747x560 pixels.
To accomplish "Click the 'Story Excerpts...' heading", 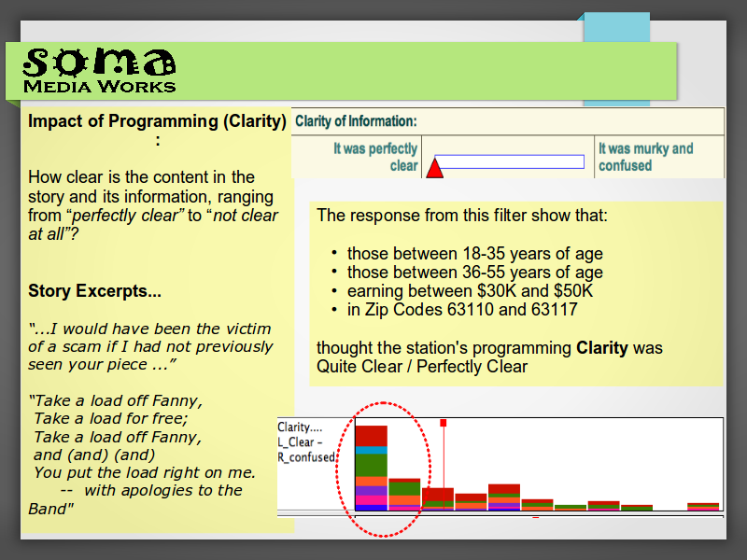I will pos(94,290).
